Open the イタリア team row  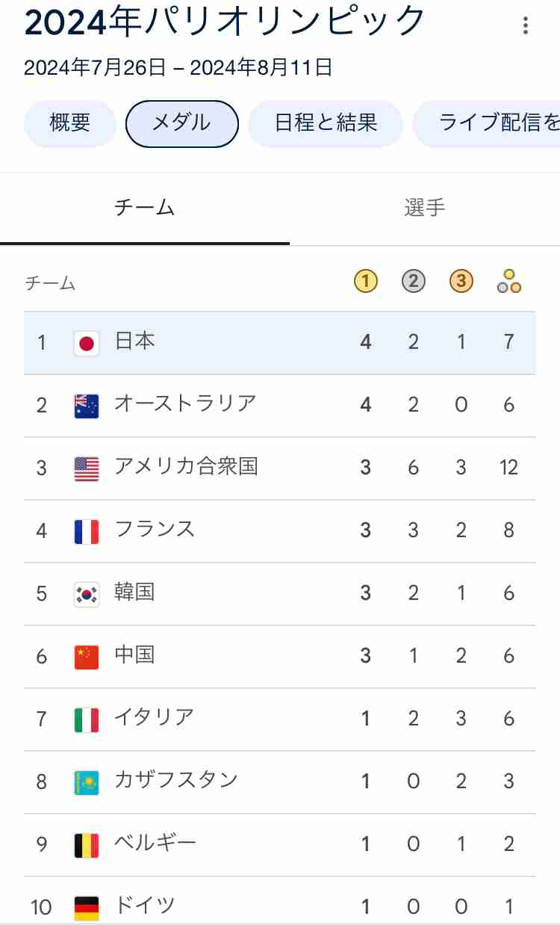click(280, 720)
